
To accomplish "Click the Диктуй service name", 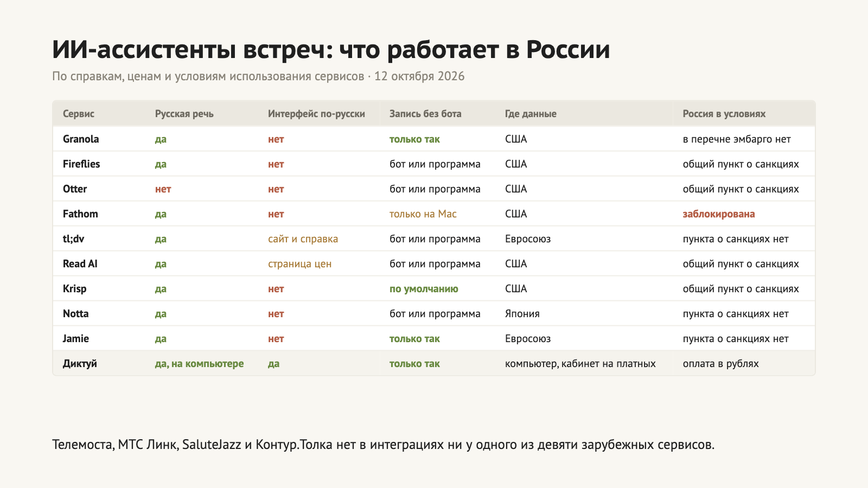I will point(80,363).
